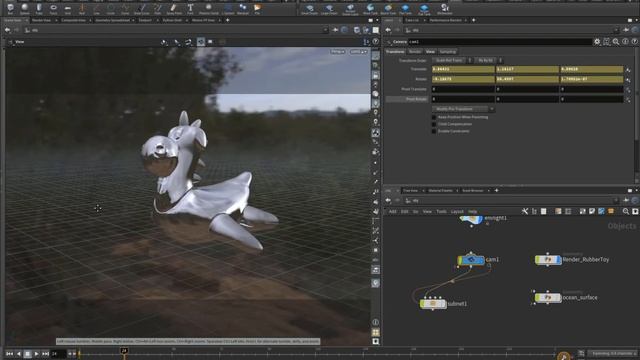Go back in scene view path
640x360 pixels.
(7, 30)
